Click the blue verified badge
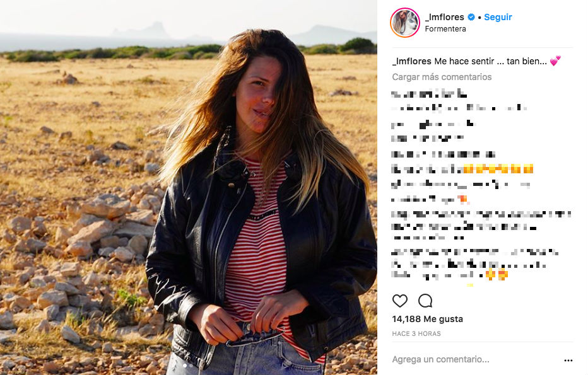Image resolution: width=588 pixels, height=375 pixels. (x=471, y=17)
